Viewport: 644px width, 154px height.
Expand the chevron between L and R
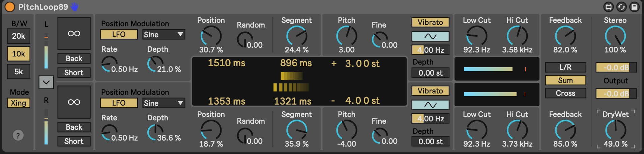pyautogui.click(x=46, y=82)
